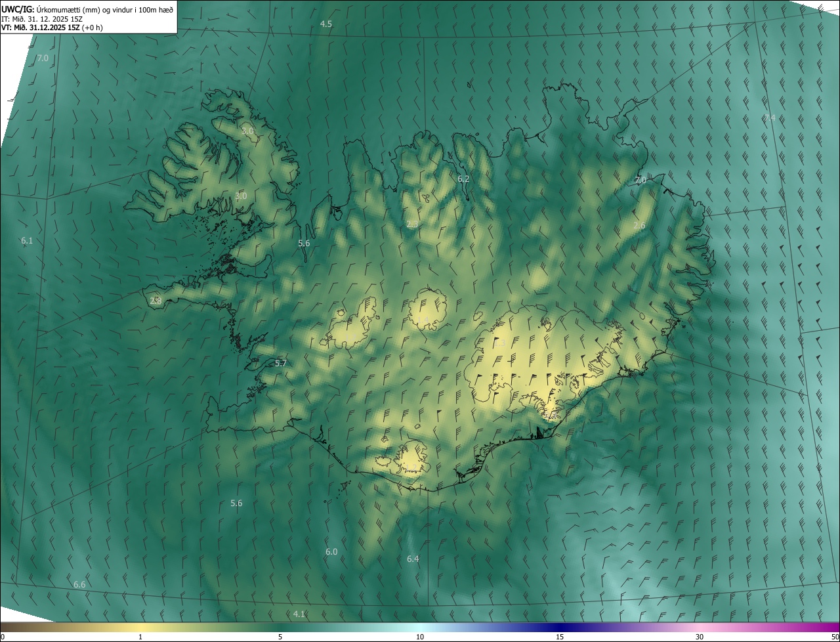Click the title 'UWC/IG: Úrkomumætti (mm) og vindur í 100m hæð'
The width and height of the screenshot is (840, 642).
tap(87, 9)
